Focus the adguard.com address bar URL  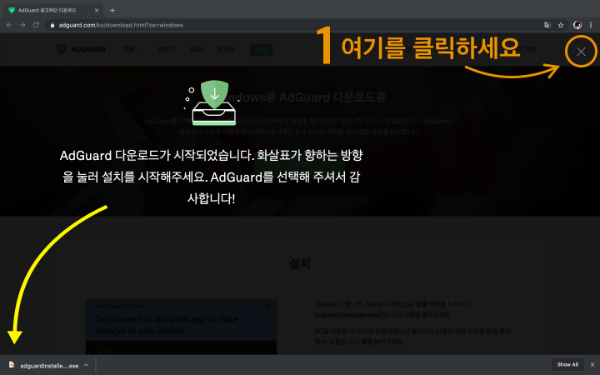coord(121,25)
